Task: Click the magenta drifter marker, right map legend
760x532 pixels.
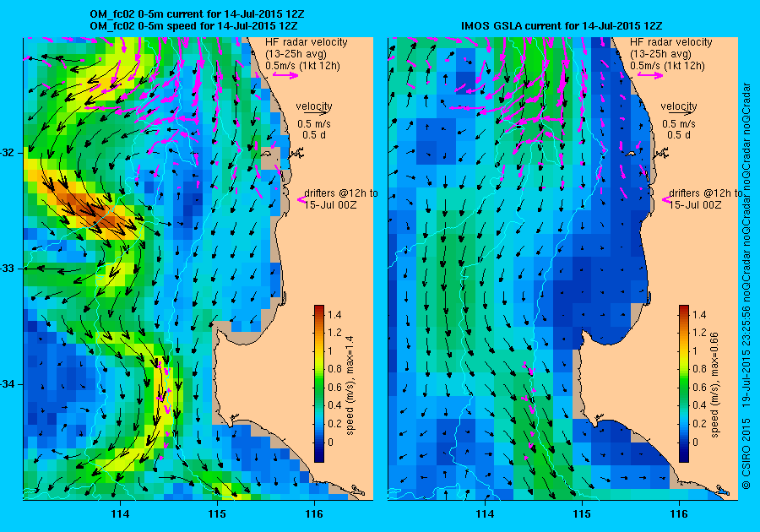Action: [x=666, y=199]
